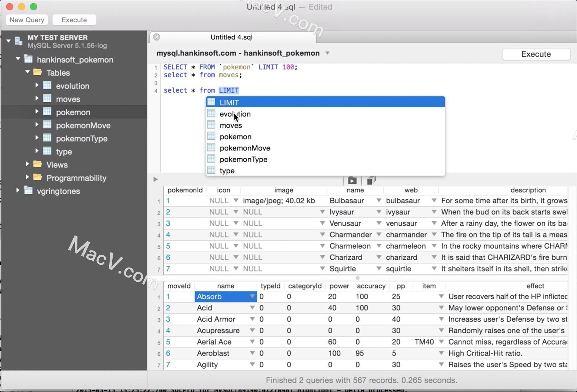Select pokemonMove from the autocomplete list
This screenshot has height=392, width=577.
pos(245,147)
